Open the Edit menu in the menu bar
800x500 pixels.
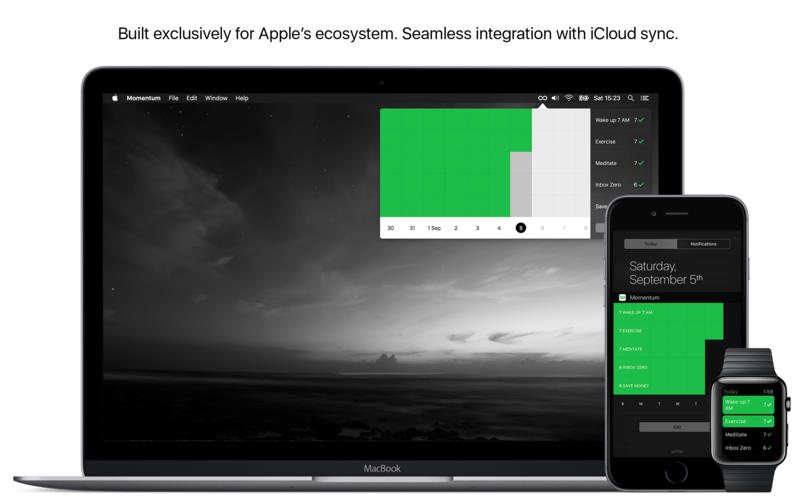pos(191,98)
